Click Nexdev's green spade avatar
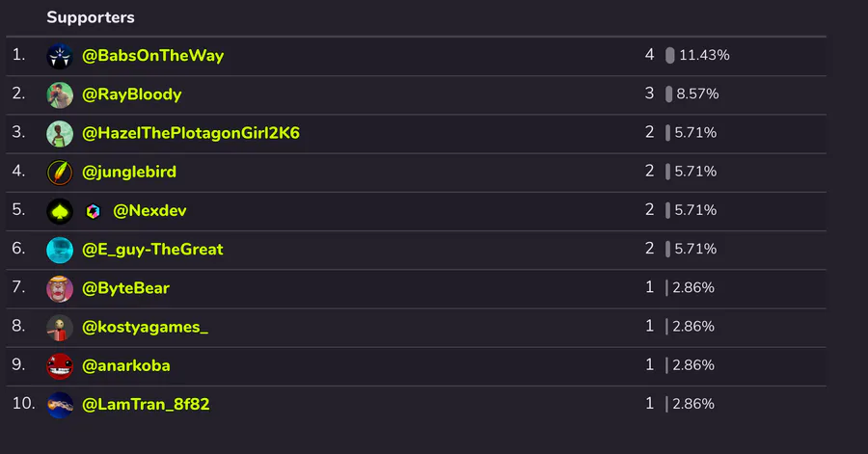The image size is (868, 454). click(x=60, y=211)
